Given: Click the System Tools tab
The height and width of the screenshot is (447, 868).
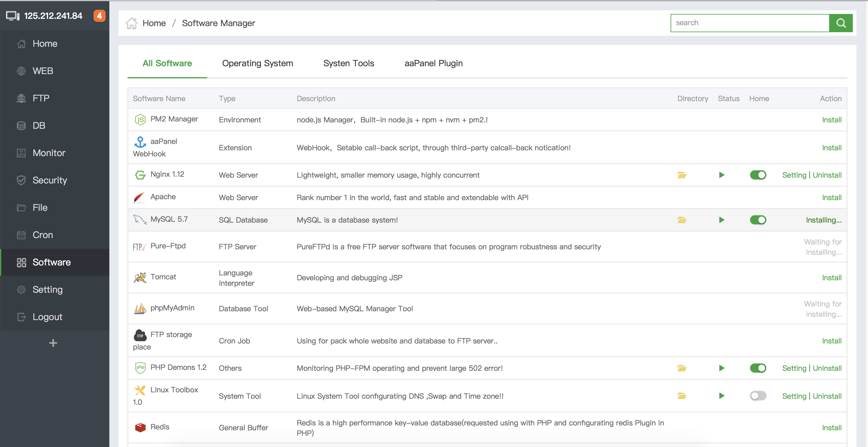Looking at the screenshot, I should click(348, 63).
